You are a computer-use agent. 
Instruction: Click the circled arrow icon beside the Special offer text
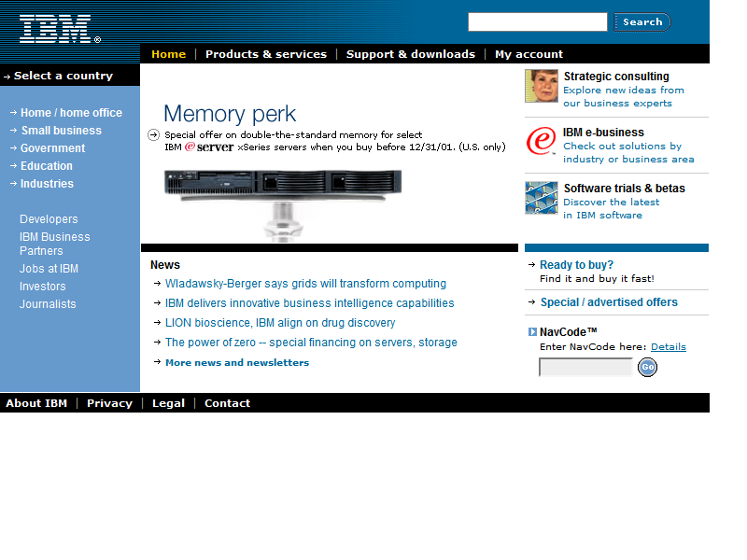click(153, 134)
